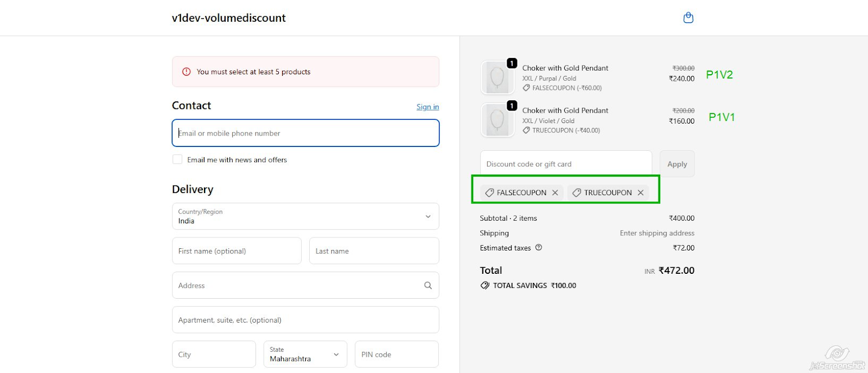The image size is (868, 373).
Task: Click the Sign in link
Action: pos(427,107)
